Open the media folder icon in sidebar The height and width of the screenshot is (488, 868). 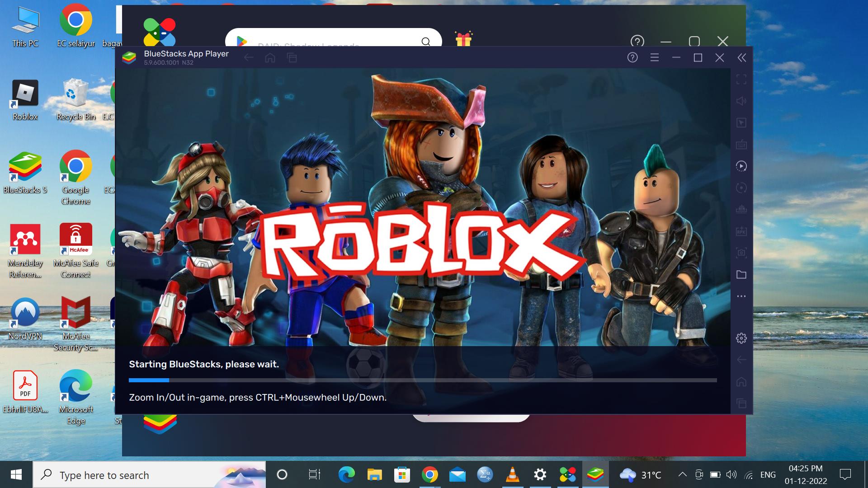tap(741, 274)
